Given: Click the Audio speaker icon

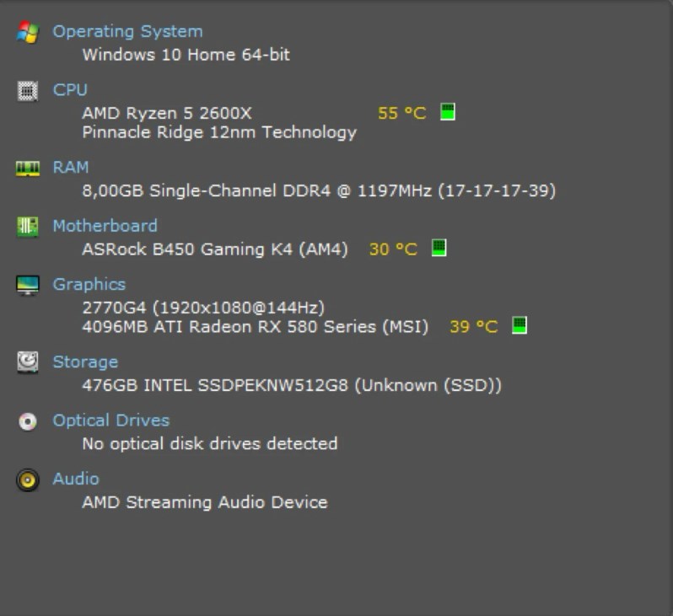Looking at the screenshot, I should (x=28, y=479).
